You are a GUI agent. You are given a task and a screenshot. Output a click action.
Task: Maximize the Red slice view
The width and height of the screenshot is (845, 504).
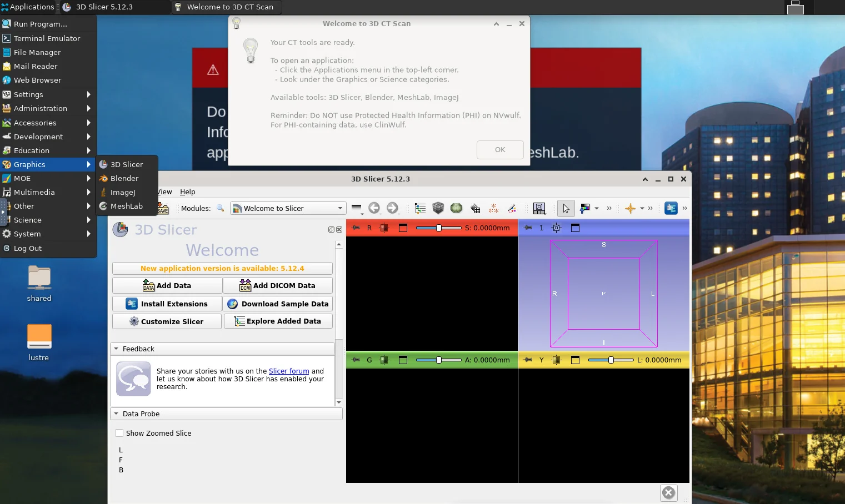pos(403,228)
